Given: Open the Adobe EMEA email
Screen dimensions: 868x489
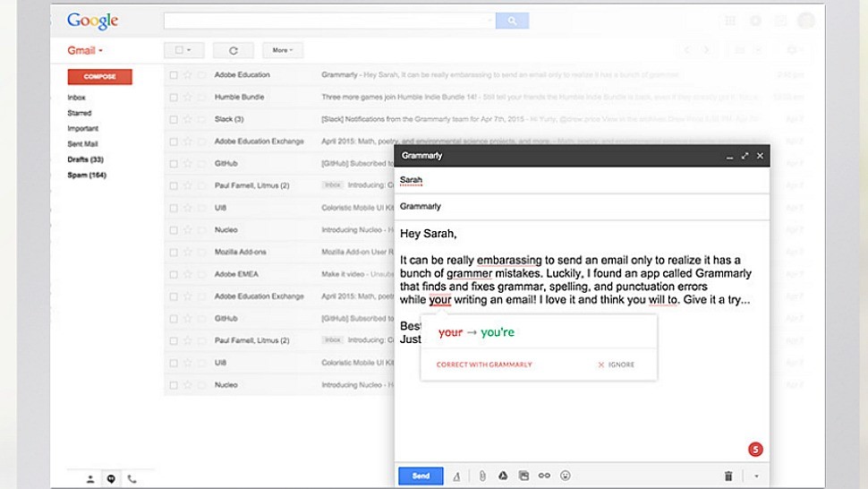Looking at the screenshot, I should click(x=279, y=274).
